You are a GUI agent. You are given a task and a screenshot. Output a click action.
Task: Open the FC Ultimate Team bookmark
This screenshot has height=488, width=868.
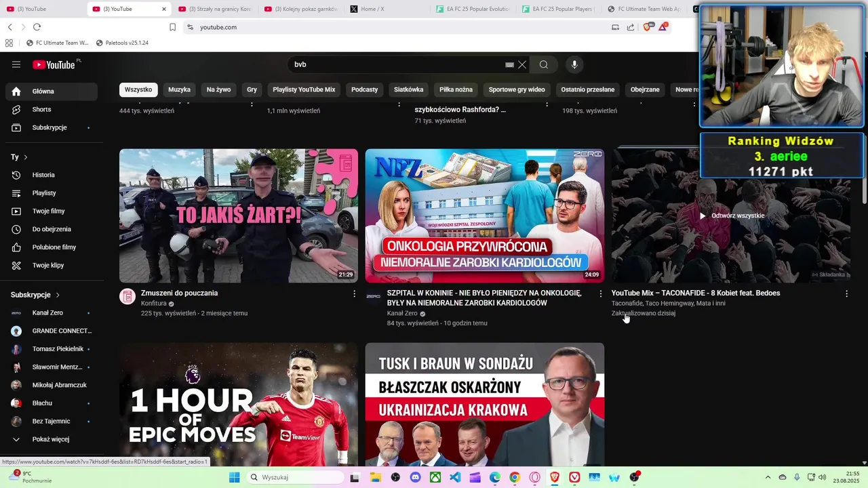click(57, 43)
